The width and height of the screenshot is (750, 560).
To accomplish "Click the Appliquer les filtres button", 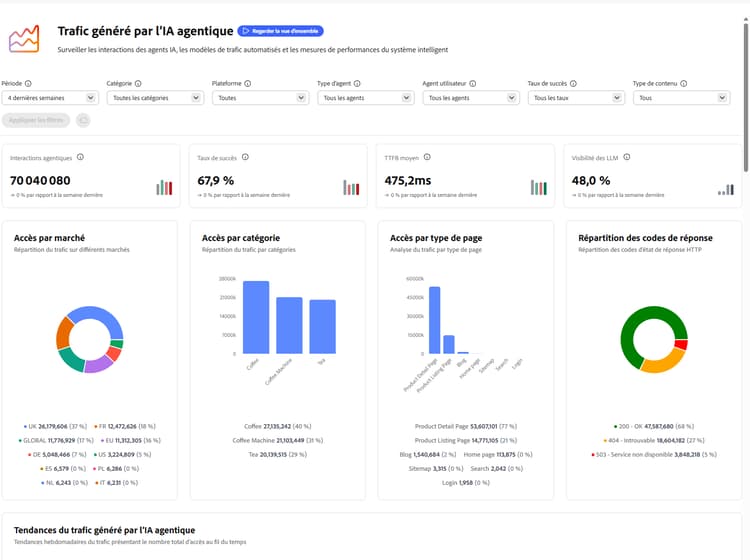I will [36, 120].
